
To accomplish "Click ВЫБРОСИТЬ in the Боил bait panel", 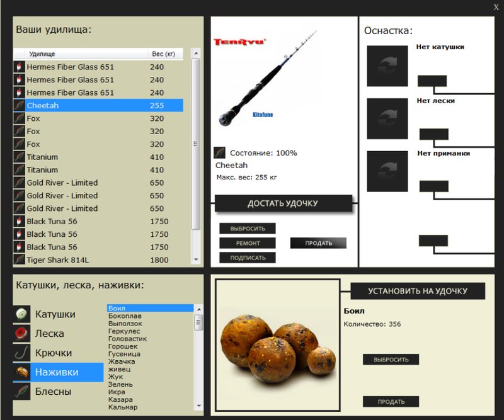I will [391, 360].
